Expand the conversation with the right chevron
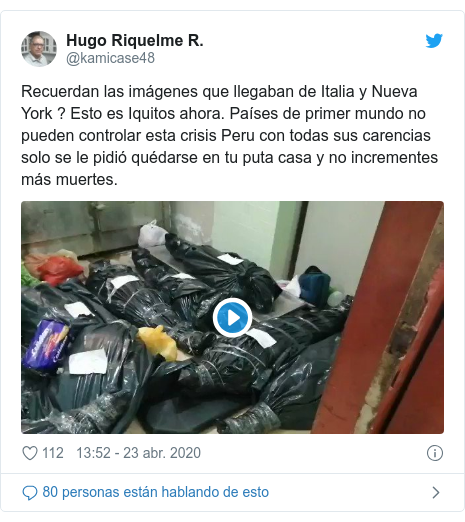 pyautogui.click(x=436, y=492)
